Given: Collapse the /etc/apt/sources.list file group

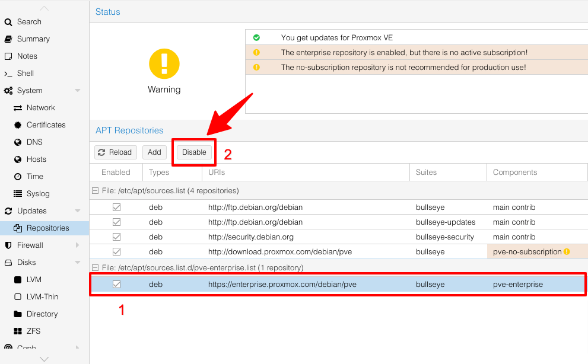Looking at the screenshot, I should click(x=96, y=191).
